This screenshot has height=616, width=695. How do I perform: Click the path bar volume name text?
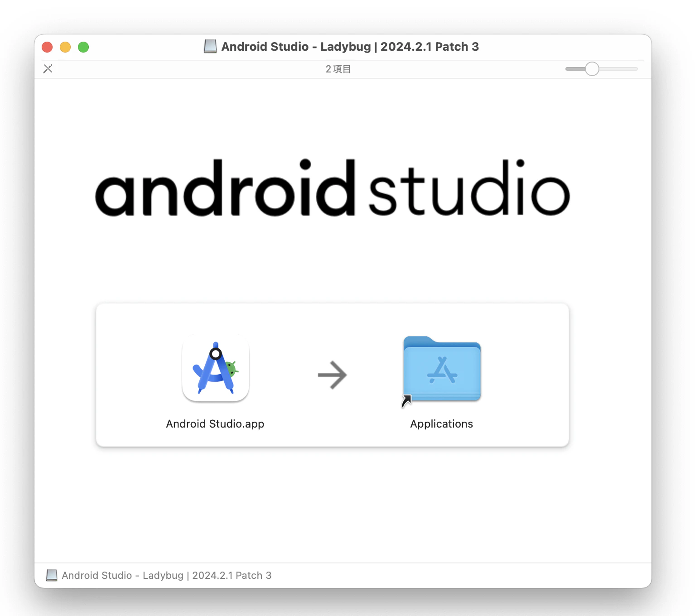click(x=167, y=575)
